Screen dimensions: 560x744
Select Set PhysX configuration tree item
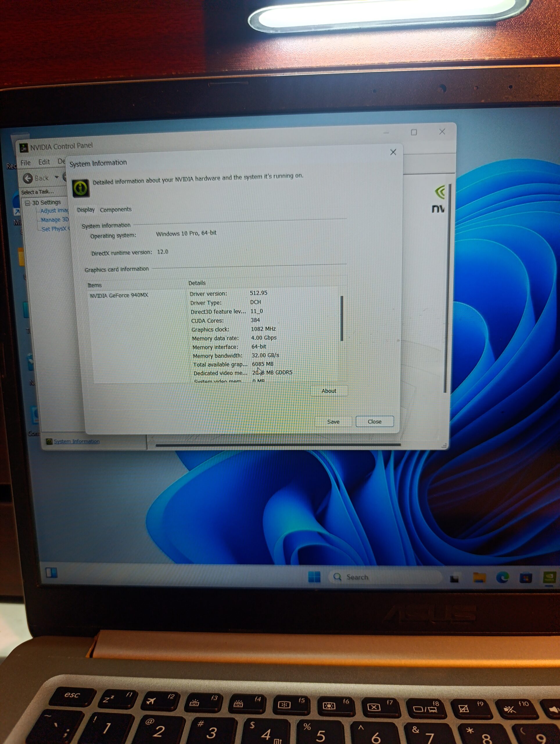(x=55, y=229)
